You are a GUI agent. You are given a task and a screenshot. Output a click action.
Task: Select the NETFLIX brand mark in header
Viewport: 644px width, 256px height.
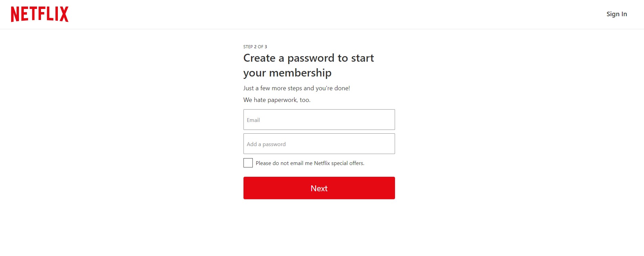point(39,14)
